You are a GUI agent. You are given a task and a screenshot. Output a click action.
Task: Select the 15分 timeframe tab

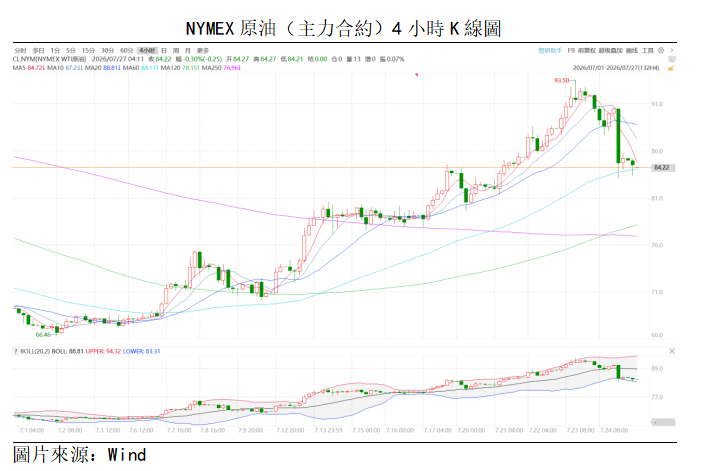pos(88,50)
